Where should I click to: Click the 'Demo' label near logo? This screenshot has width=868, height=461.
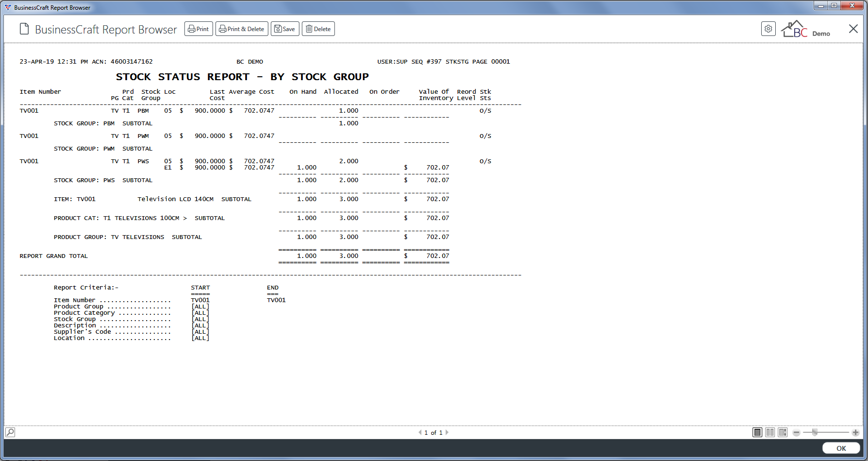(821, 34)
